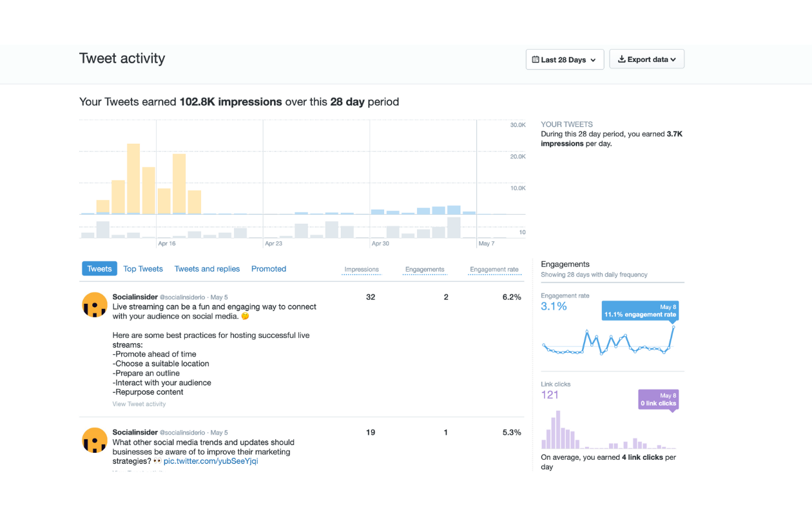812x516 pixels.
Task: Click the Tweet activity page heading
Action: 122,58
